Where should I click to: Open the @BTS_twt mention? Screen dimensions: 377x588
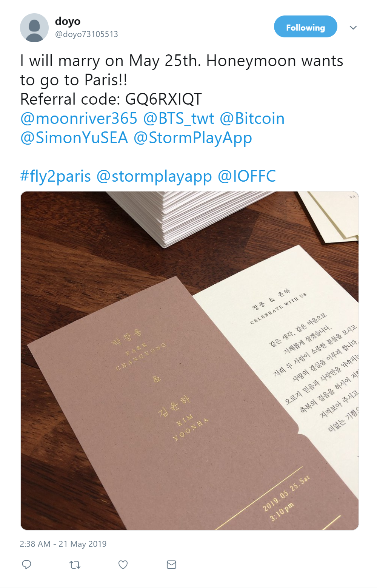tap(179, 119)
